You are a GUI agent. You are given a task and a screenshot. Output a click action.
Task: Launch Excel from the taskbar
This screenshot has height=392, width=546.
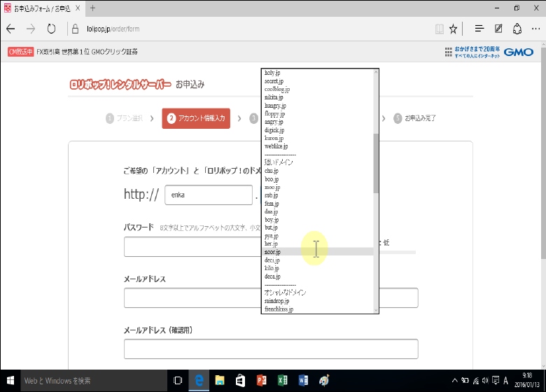click(x=282, y=381)
